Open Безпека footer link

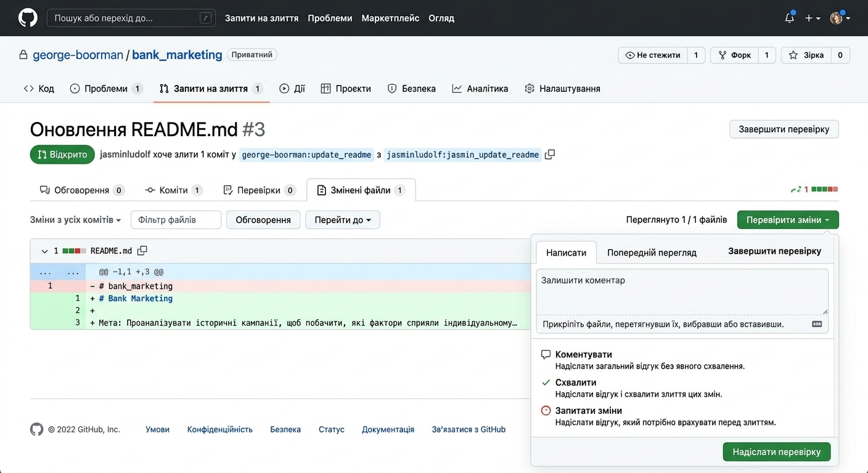click(285, 429)
